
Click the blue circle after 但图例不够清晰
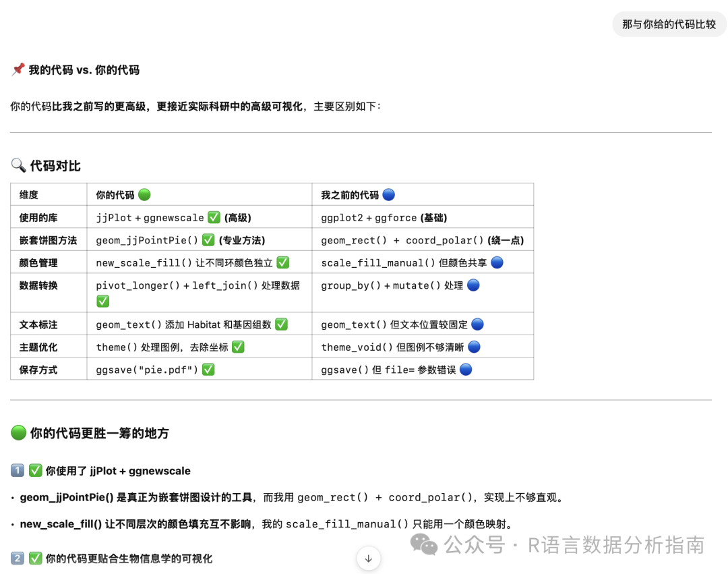474,347
